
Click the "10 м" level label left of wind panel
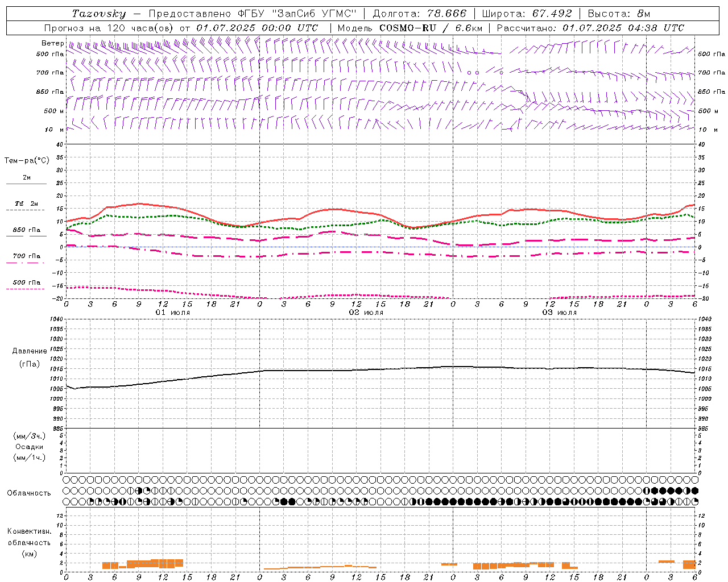pyautogui.click(x=54, y=130)
